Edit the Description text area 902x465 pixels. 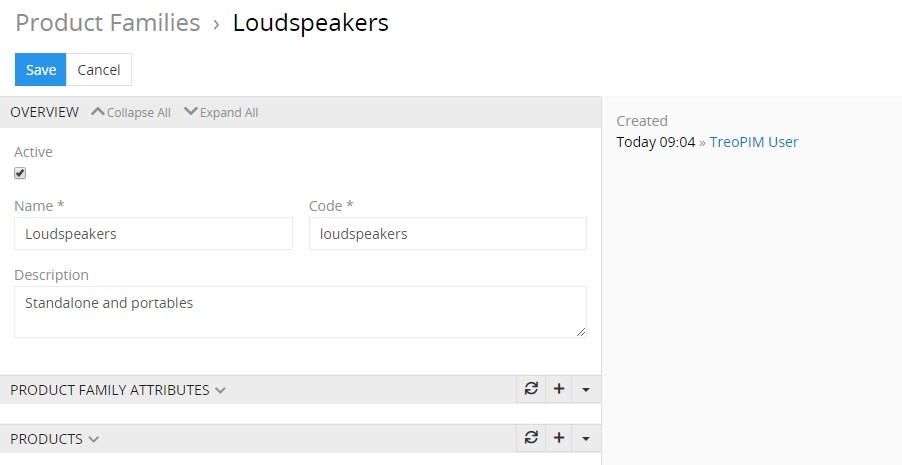pos(300,312)
